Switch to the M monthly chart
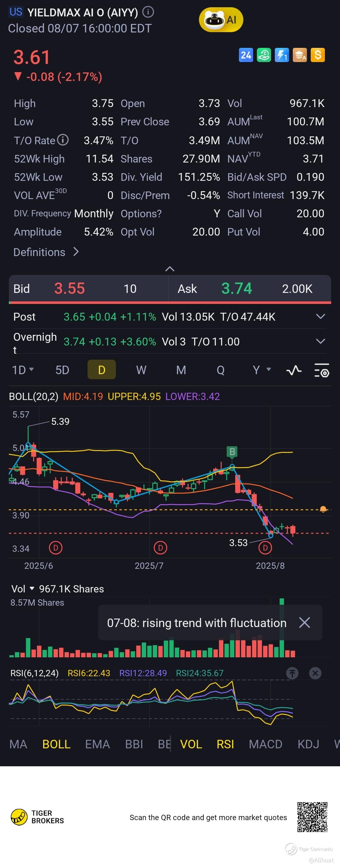This screenshot has height=868, width=340. click(x=181, y=370)
